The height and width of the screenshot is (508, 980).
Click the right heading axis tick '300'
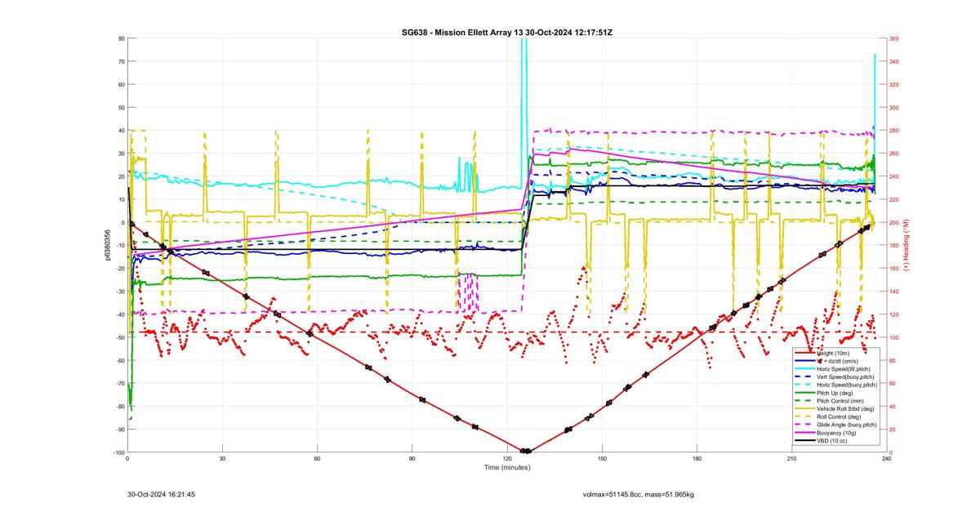pos(894,107)
